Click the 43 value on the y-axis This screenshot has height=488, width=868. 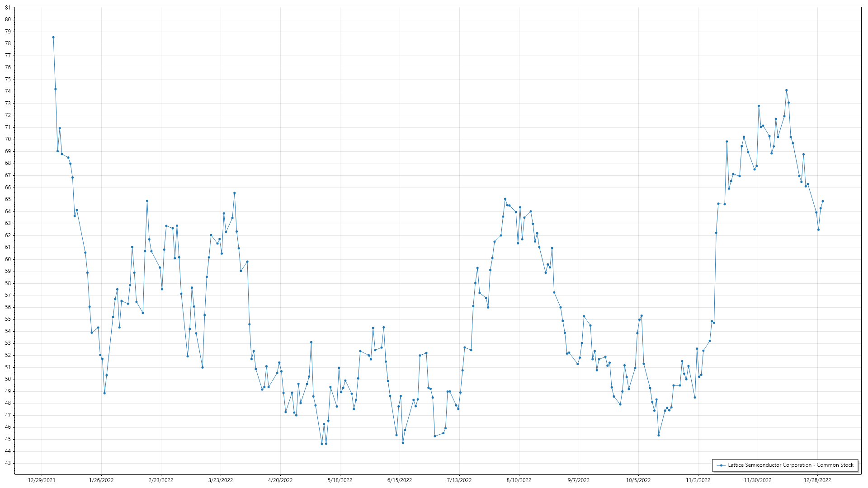8,463
